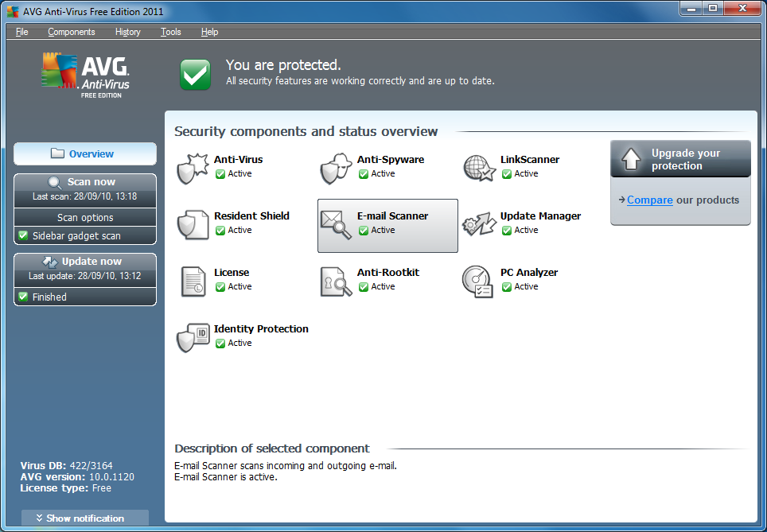The image size is (767, 532).
Task: Open the License document icon
Action: click(193, 282)
